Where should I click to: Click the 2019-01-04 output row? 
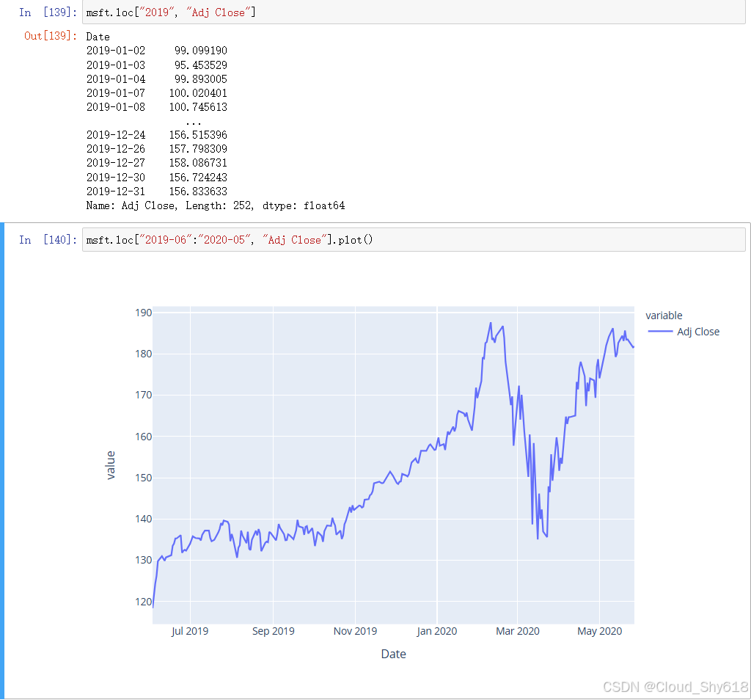tap(157, 79)
